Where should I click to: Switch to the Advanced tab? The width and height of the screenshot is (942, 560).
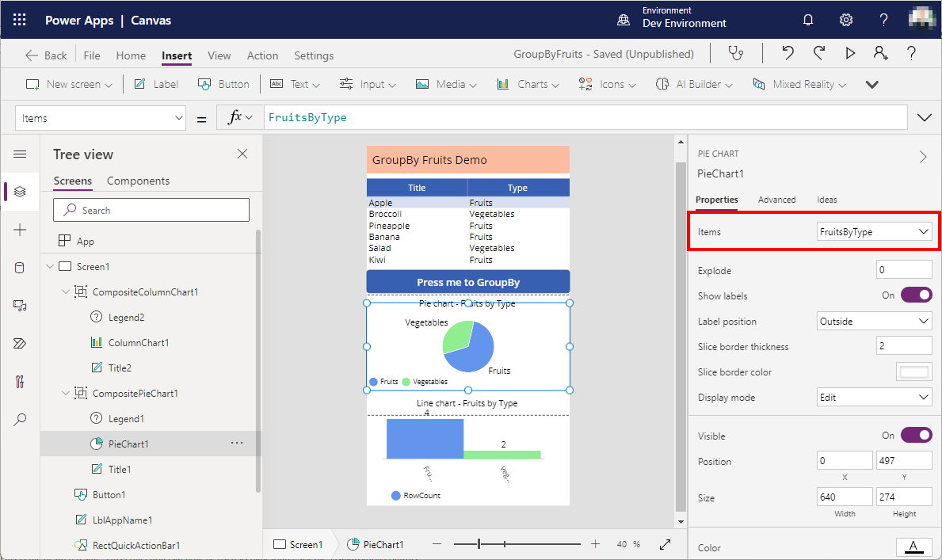(x=776, y=200)
